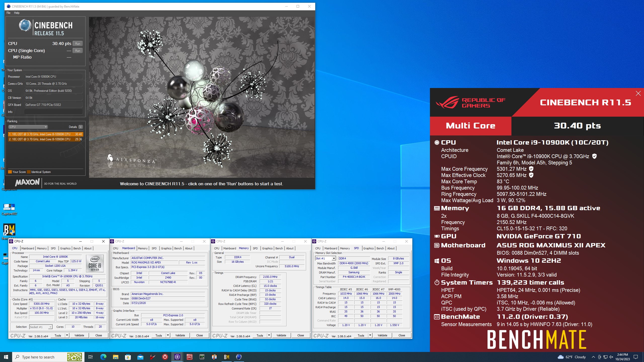Open the BenchMate desktop shortcut
This screenshot has width=644, height=362.
coord(9,231)
